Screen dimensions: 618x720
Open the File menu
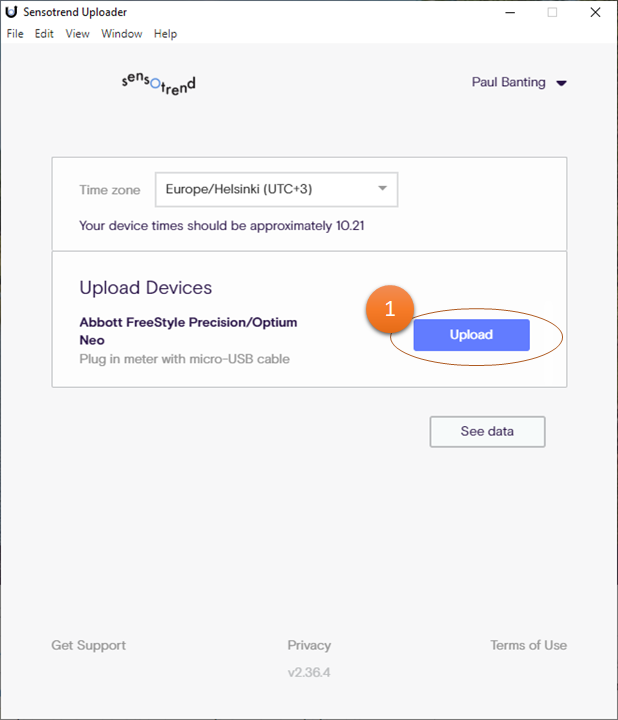15,34
